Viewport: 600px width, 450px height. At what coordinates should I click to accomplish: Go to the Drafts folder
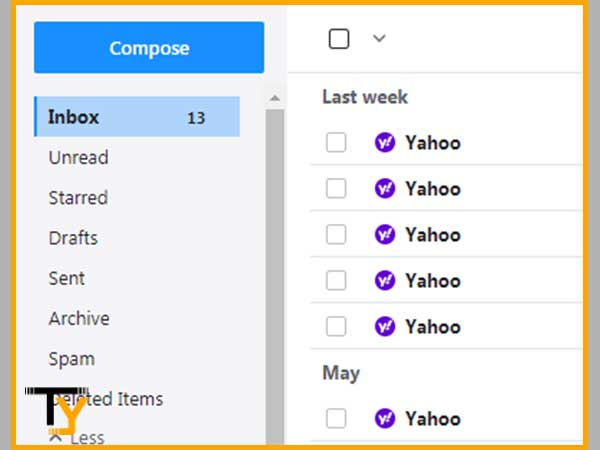click(73, 238)
